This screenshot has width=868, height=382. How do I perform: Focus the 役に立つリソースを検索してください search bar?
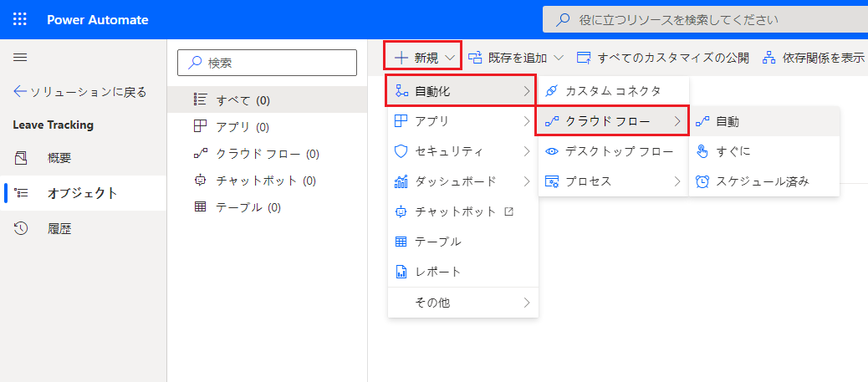coord(705,20)
